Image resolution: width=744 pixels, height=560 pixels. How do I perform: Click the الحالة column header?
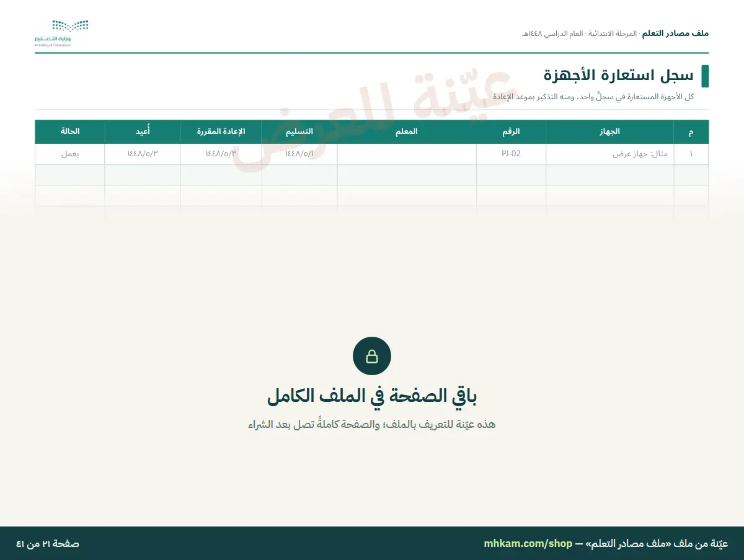(x=70, y=131)
